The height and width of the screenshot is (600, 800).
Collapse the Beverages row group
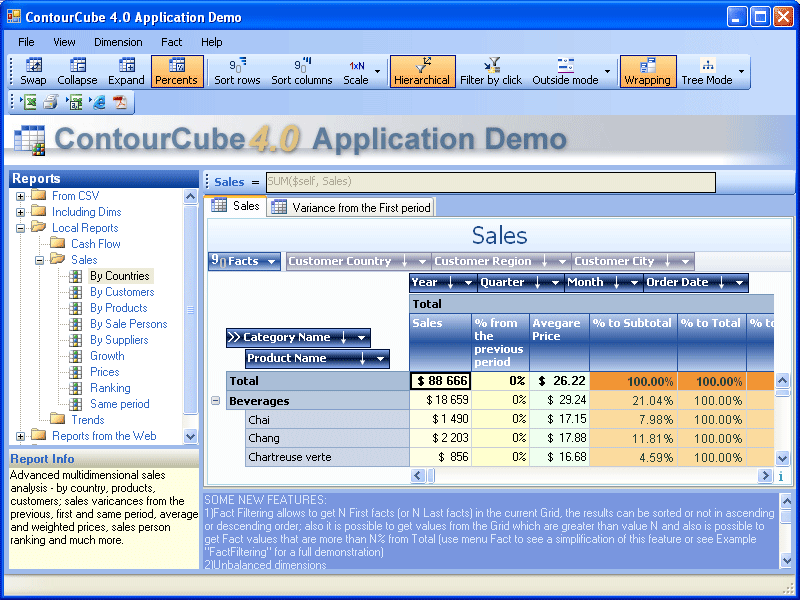click(215, 401)
